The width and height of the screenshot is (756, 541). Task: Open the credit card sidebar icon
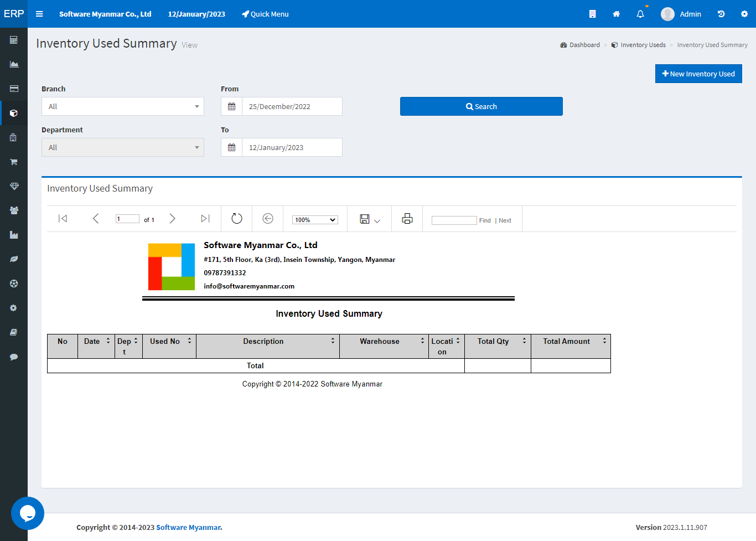coord(14,89)
